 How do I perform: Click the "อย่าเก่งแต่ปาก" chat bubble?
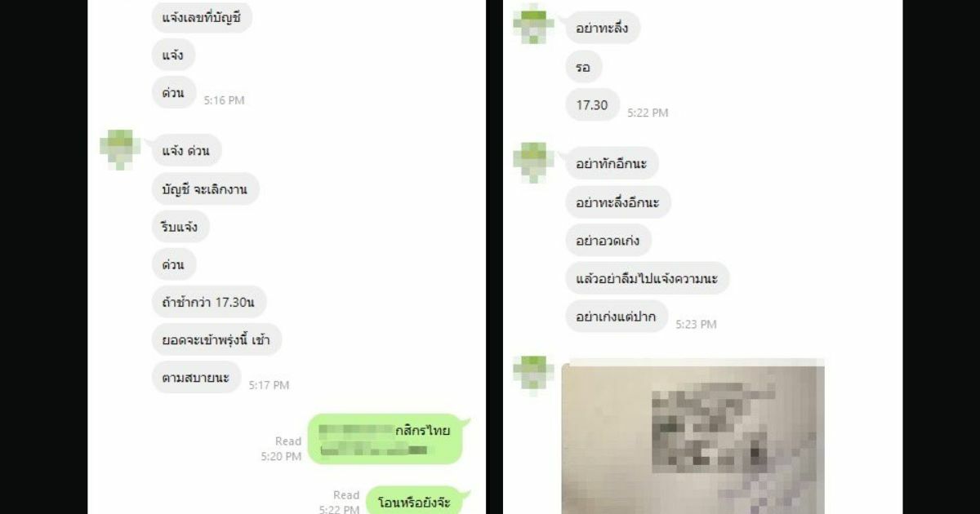point(617,316)
